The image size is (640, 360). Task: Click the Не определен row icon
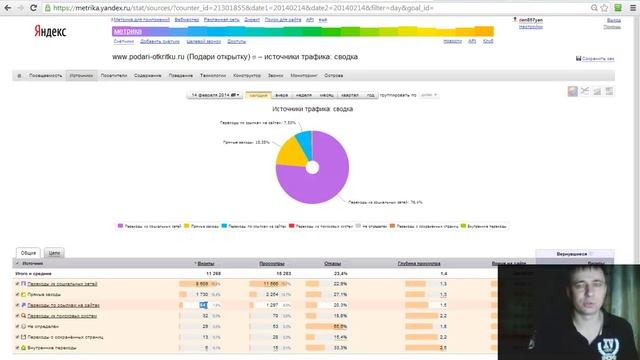click(x=23, y=326)
